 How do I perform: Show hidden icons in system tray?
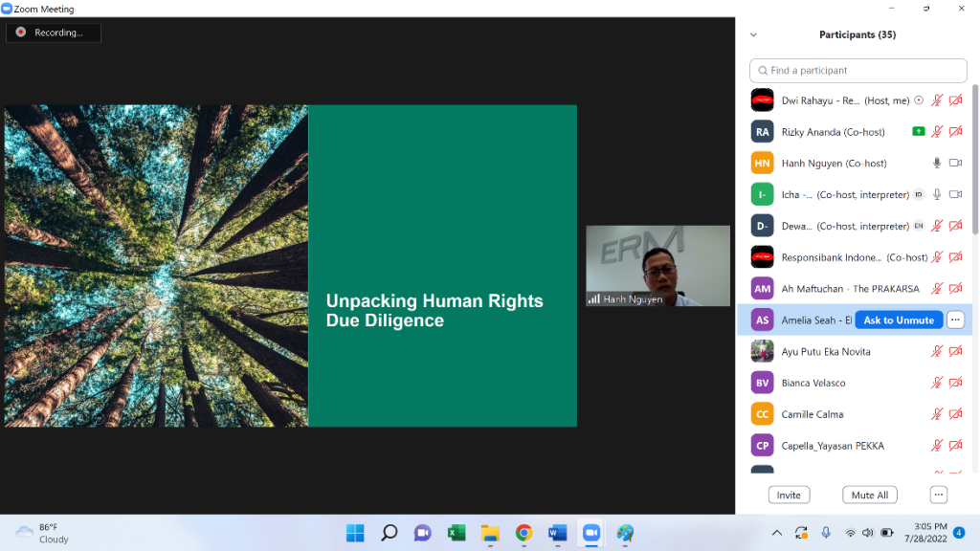tap(776, 533)
